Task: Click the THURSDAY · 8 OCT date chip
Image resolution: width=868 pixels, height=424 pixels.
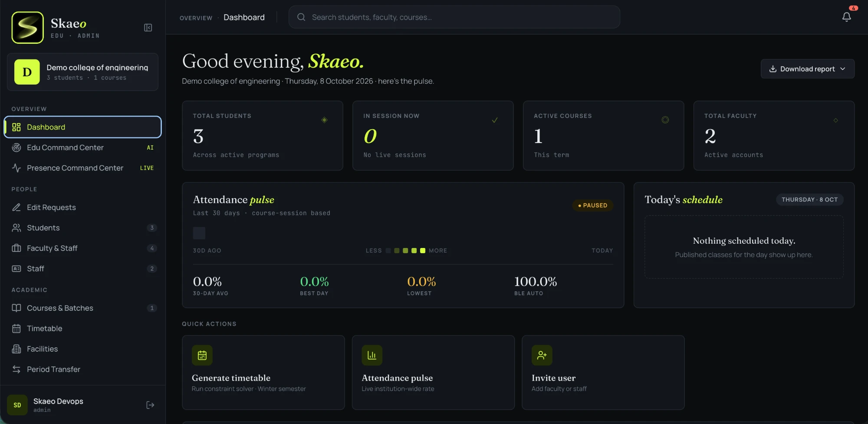Action: (809, 199)
